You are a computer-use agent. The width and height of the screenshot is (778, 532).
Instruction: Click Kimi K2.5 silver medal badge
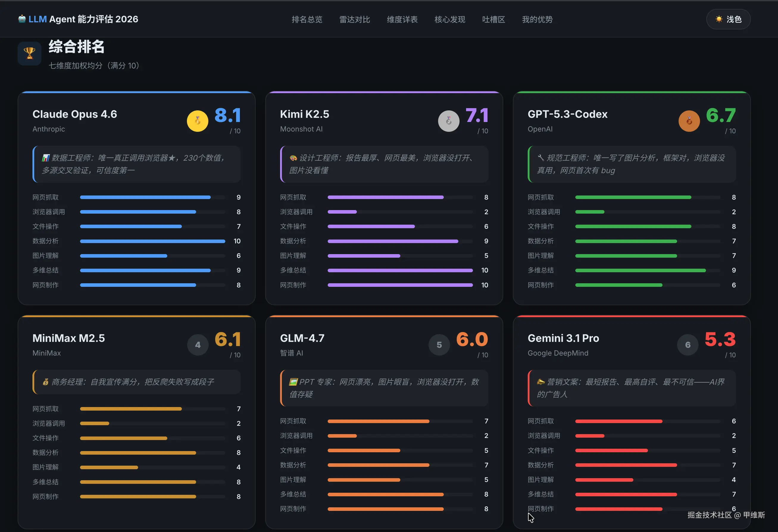click(449, 121)
